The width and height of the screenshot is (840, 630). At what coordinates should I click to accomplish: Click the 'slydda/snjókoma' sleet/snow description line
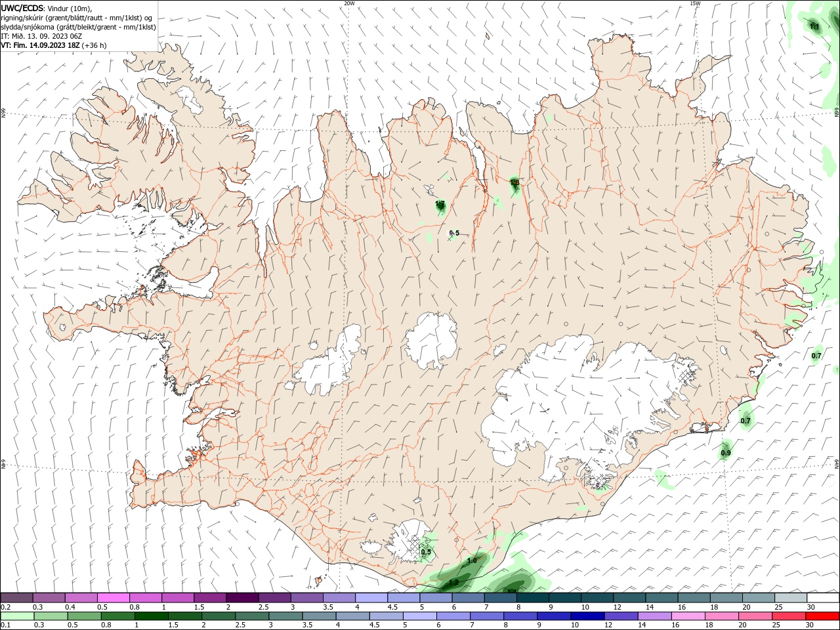pos(79,27)
